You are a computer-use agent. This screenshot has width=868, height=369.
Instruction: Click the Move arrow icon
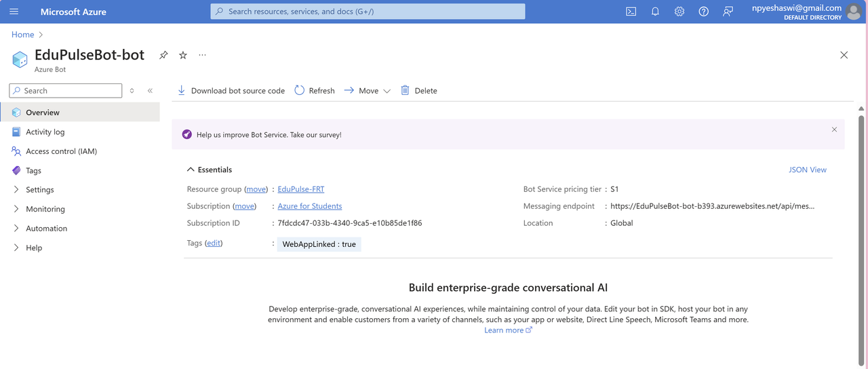349,90
